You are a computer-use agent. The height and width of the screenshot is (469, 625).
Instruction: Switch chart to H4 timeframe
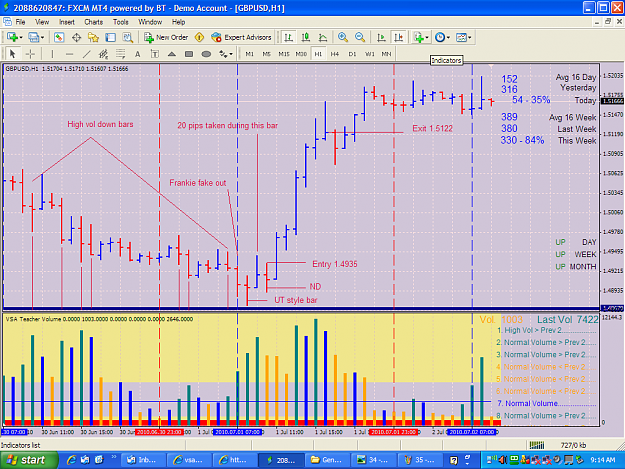[x=335, y=54]
